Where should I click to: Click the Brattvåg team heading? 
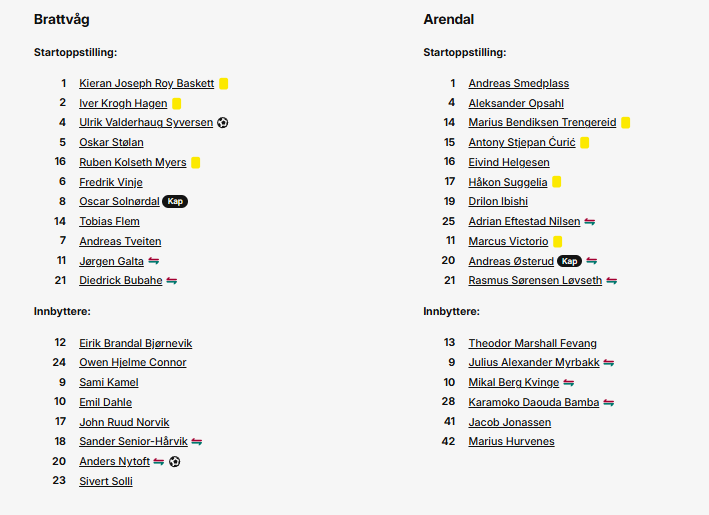coord(62,20)
